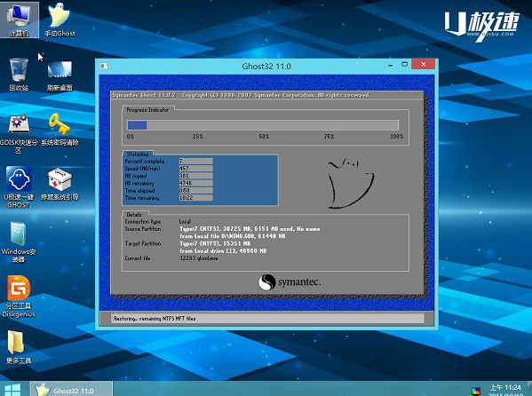Click the Speed (MB/min) value 457
The height and width of the screenshot is (396, 532).
point(195,169)
